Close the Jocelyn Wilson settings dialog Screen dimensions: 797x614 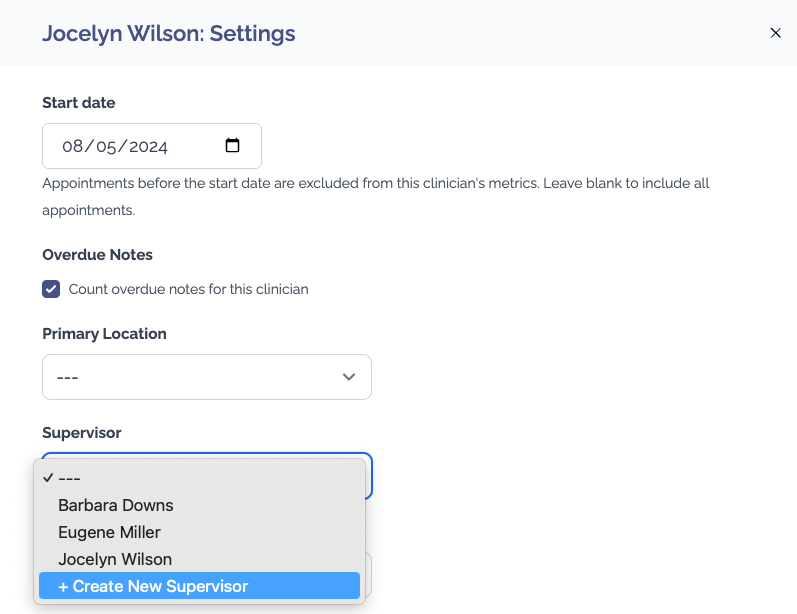pyautogui.click(x=775, y=33)
